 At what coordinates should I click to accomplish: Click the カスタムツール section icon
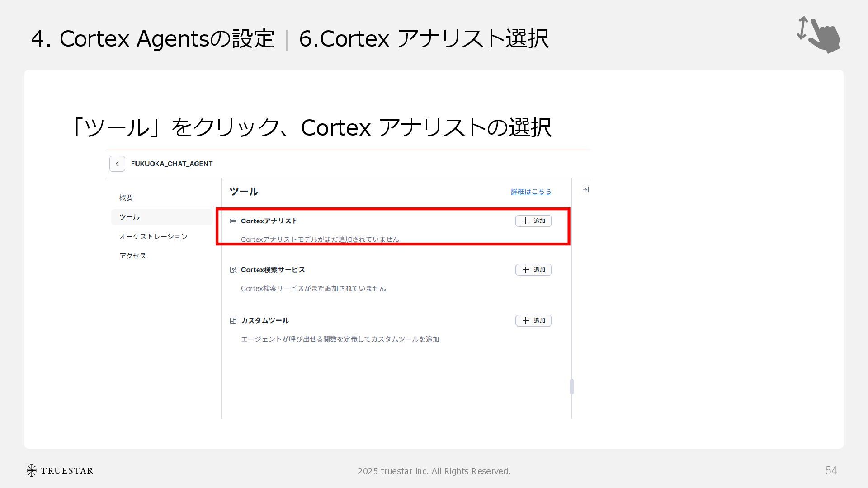click(233, 321)
